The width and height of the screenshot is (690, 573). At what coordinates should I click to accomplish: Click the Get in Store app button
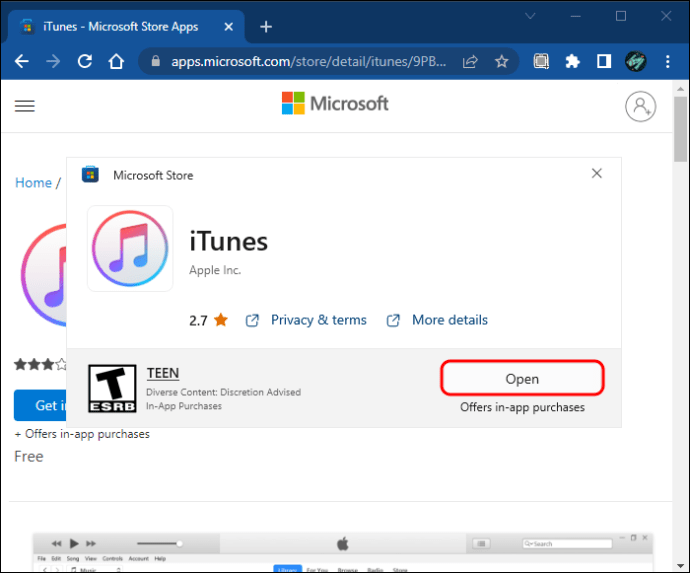[40, 405]
